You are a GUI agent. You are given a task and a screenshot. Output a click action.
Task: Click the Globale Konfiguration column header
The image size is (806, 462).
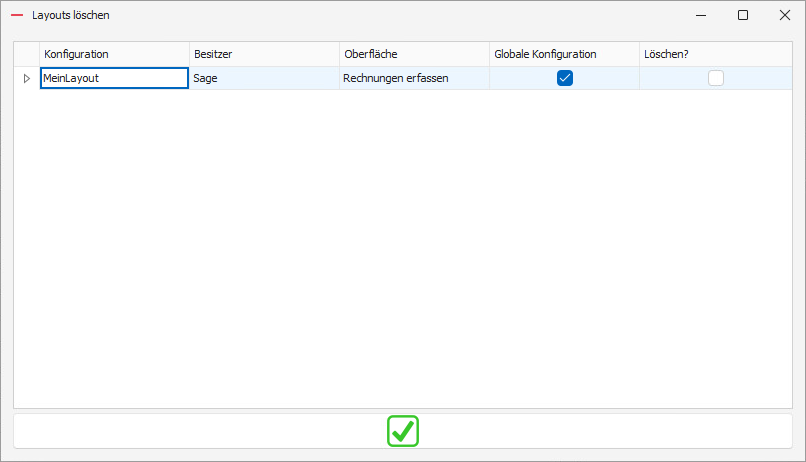pos(564,54)
